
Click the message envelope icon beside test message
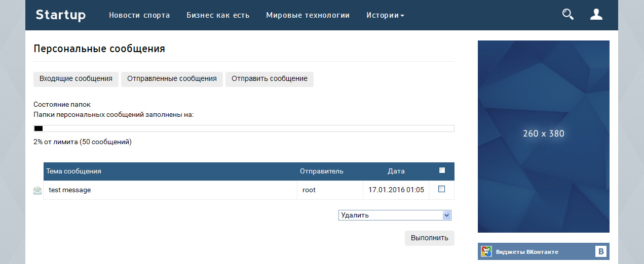coord(37,191)
